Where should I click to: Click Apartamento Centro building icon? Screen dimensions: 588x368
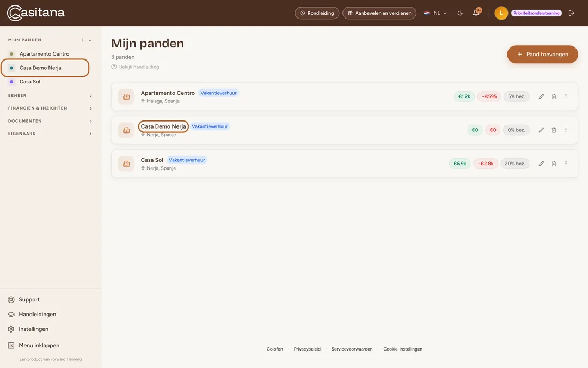[x=126, y=96]
